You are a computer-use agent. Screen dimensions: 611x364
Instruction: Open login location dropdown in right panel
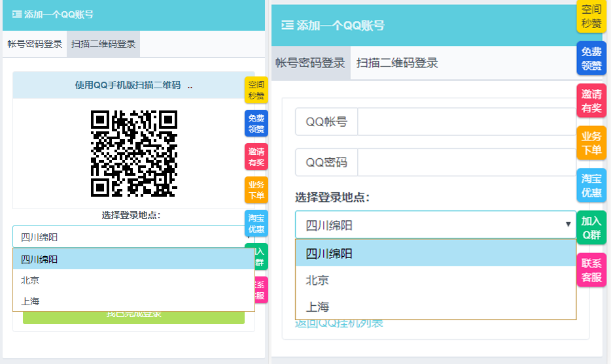436,225
